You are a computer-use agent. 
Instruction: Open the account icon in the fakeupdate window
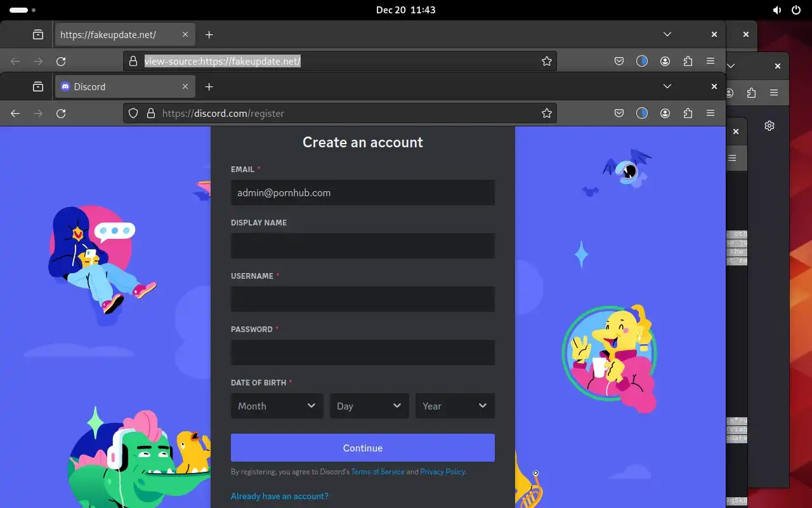point(665,61)
